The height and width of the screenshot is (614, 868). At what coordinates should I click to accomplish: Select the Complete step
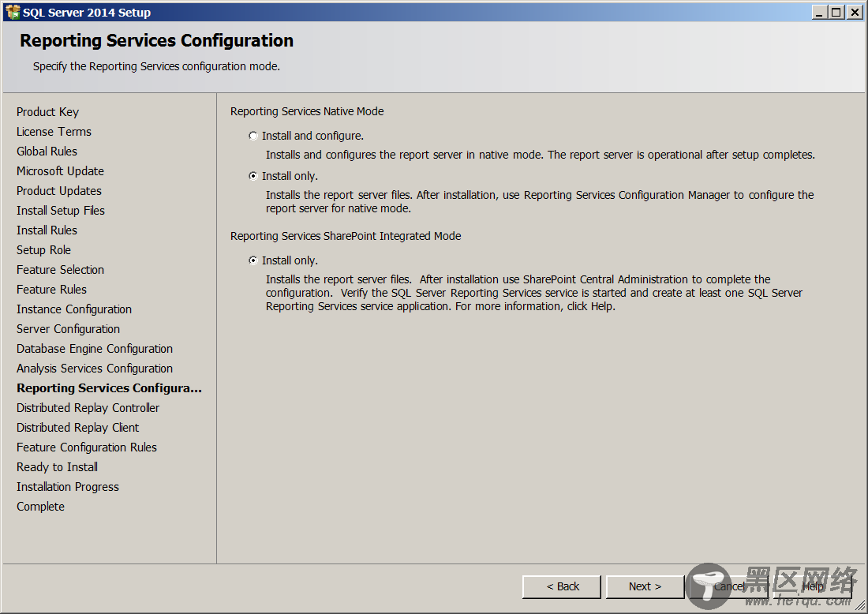[x=40, y=507]
